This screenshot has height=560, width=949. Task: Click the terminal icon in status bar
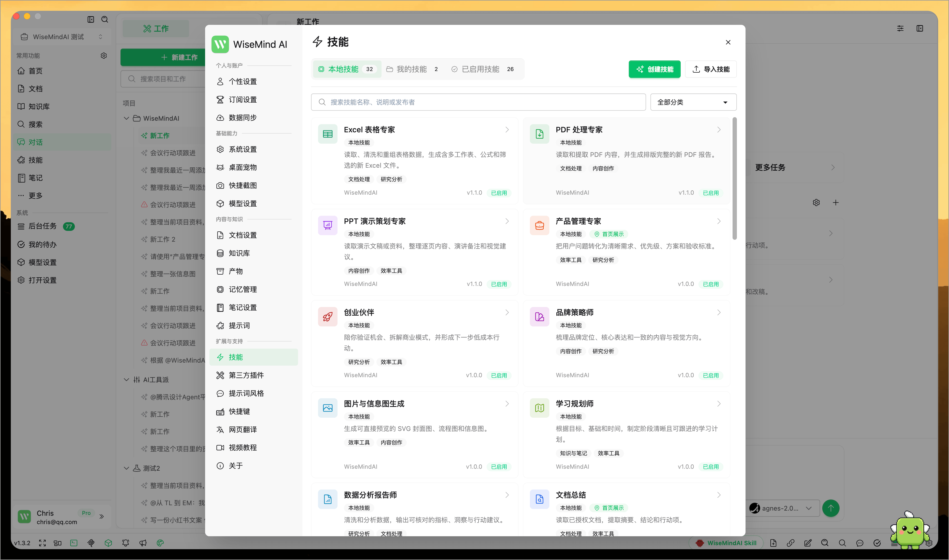pyautogui.click(x=74, y=543)
